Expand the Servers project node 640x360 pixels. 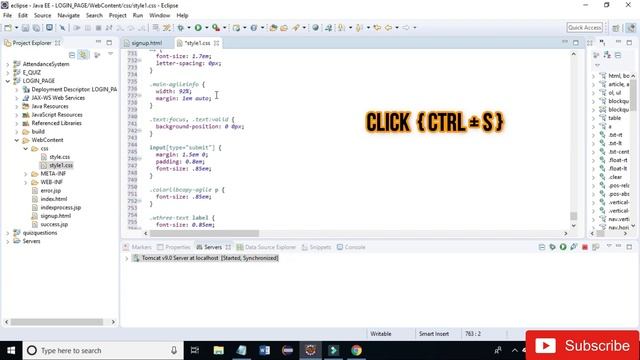click(x=8, y=241)
